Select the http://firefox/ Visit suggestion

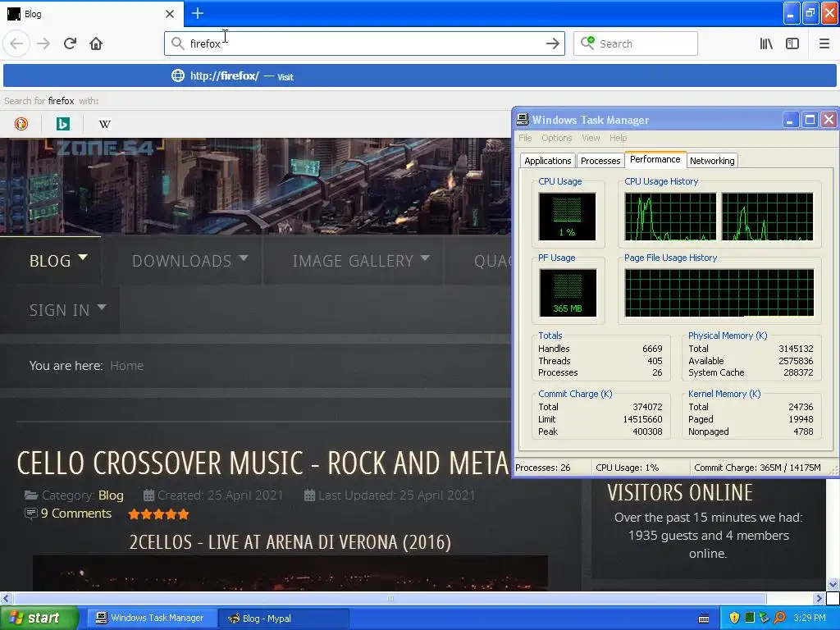(x=420, y=75)
